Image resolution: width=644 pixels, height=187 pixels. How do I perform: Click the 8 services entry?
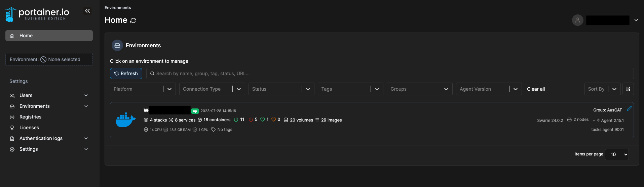[182, 120]
